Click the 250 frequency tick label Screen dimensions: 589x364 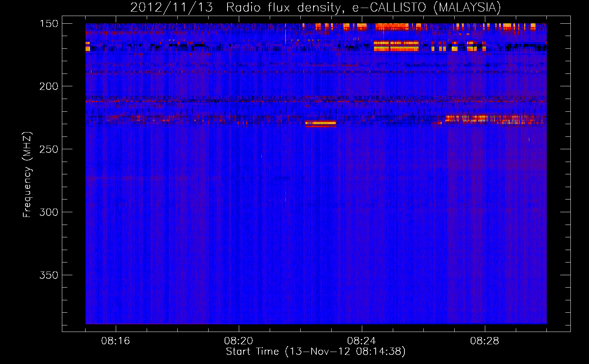click(49, 149)
